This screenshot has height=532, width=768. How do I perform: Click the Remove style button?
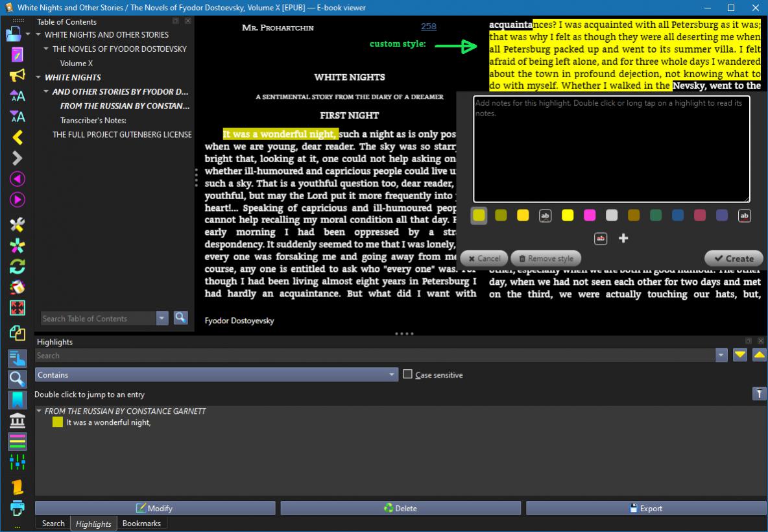(546, 258)
